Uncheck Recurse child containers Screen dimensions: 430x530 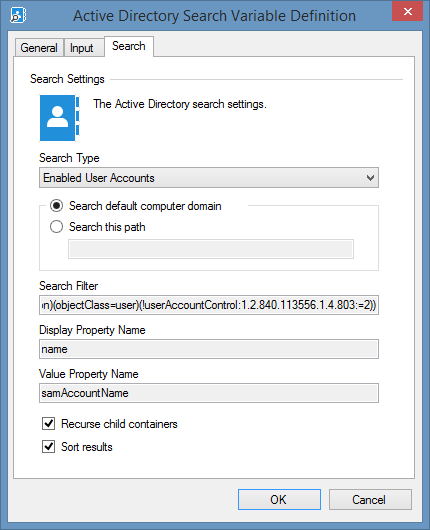click(x=48, y=423)
